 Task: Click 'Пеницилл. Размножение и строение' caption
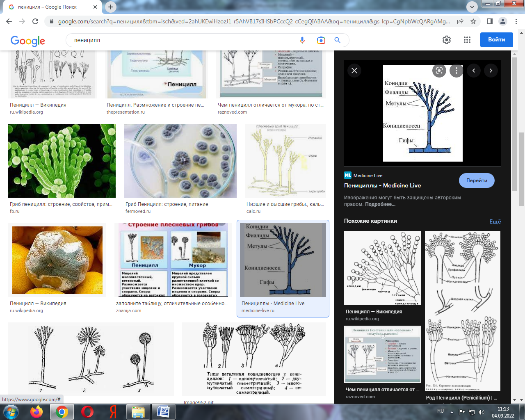coord(155,105)
